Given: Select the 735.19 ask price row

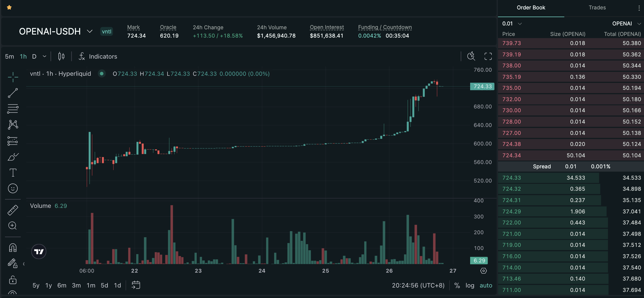Looking at the screenshot, I should (x=571, y=77).
